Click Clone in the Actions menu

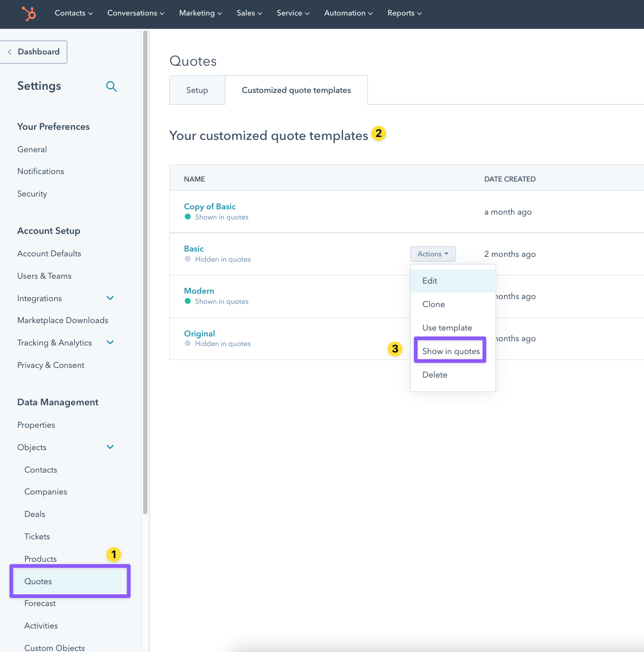[x=433, y=304]
